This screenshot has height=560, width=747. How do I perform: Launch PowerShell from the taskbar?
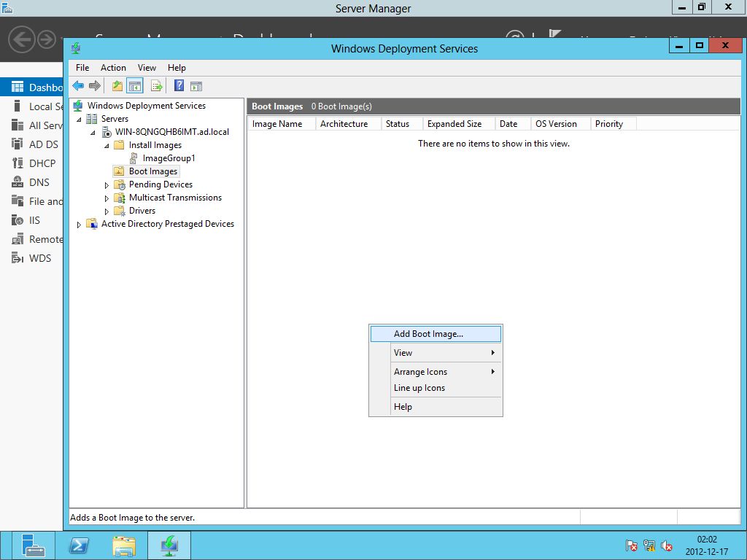79,545
